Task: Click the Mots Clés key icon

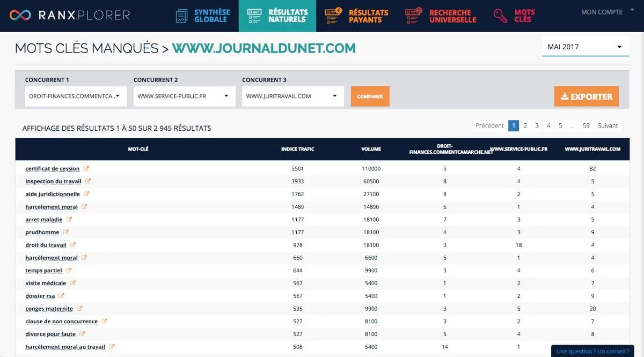Action: 501,16
